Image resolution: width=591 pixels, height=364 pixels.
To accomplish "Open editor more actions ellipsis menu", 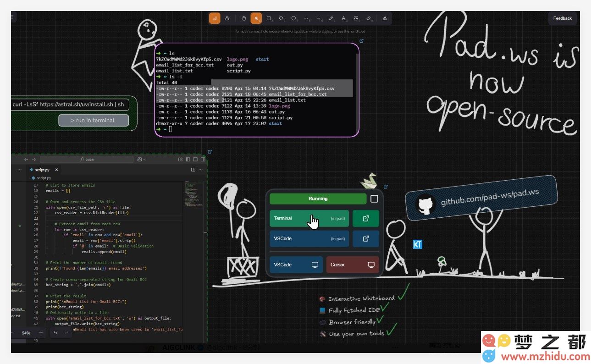I will click(200, 170).
